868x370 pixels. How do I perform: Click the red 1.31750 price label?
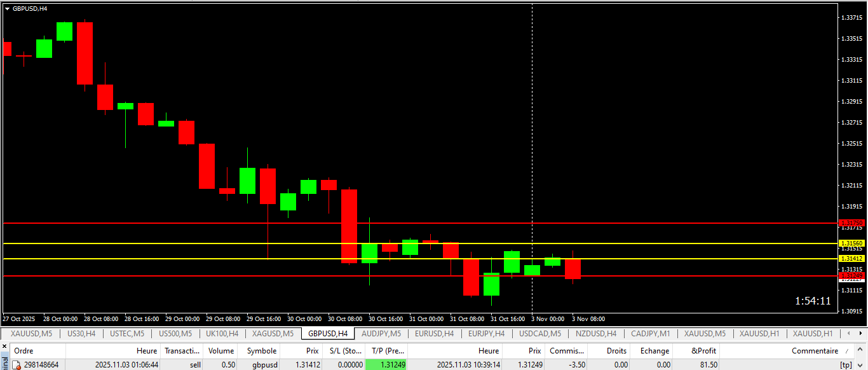(851, 223)
